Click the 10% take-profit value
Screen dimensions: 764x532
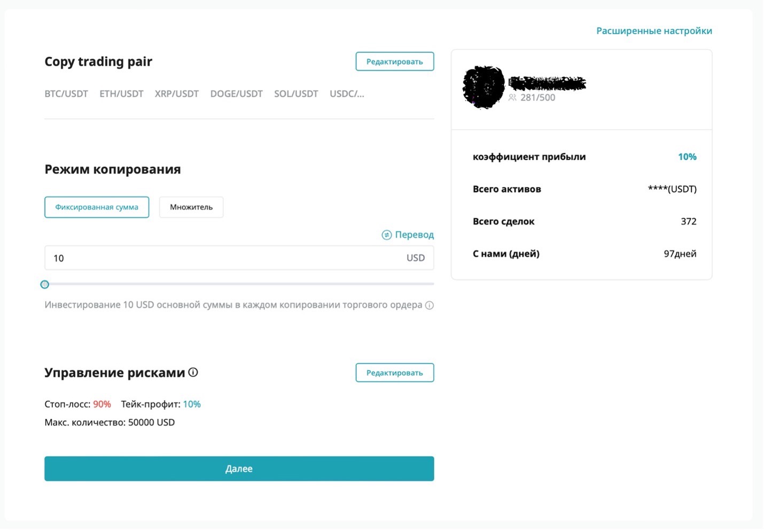(x=192, y=404)
